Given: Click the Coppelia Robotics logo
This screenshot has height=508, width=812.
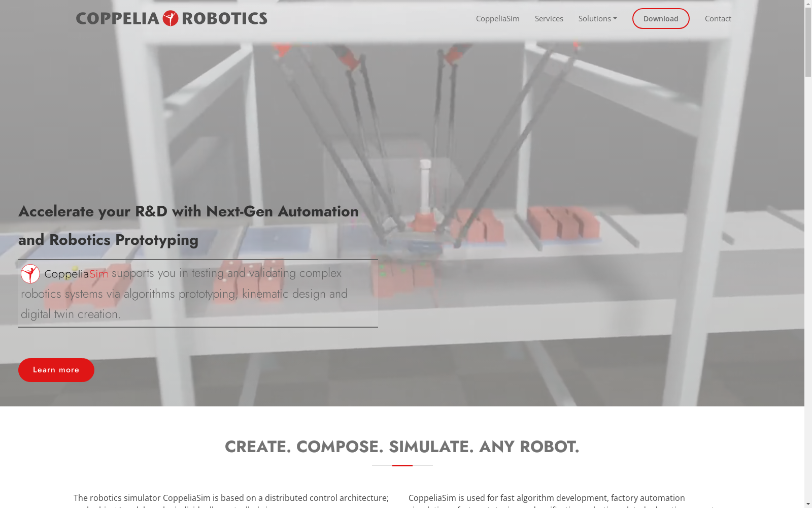Looking at the screenshot, I should pos(172,18).
